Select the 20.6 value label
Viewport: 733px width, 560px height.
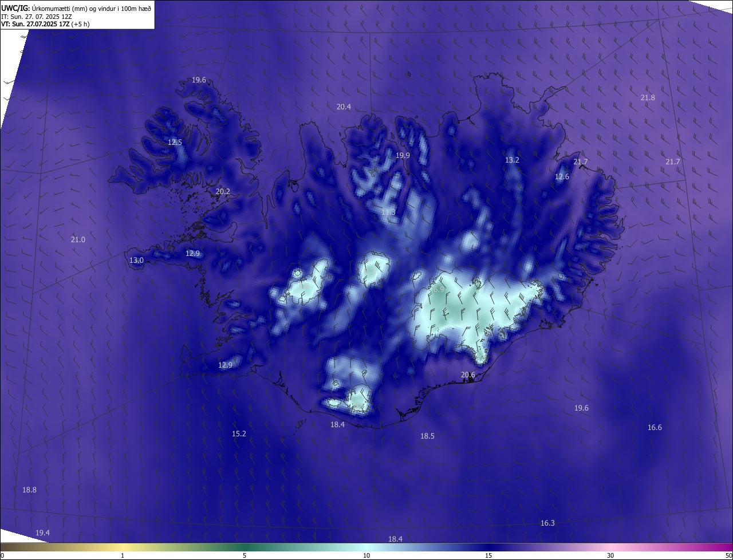[468, 375]
